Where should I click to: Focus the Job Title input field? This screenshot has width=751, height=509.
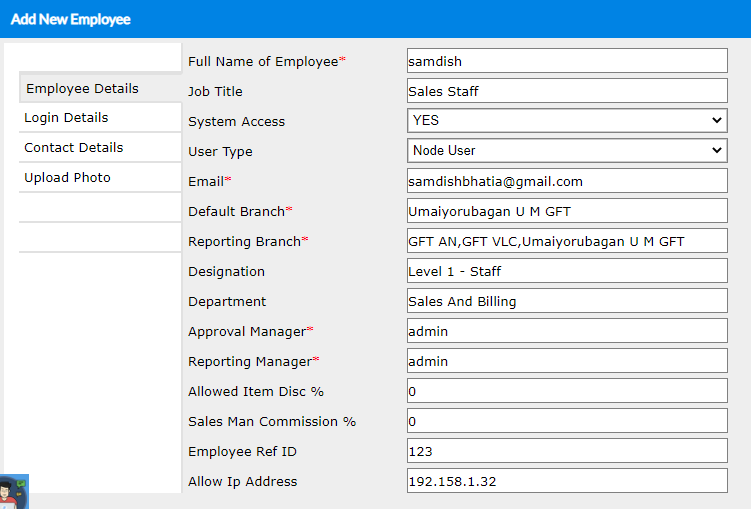coord(567,91)
